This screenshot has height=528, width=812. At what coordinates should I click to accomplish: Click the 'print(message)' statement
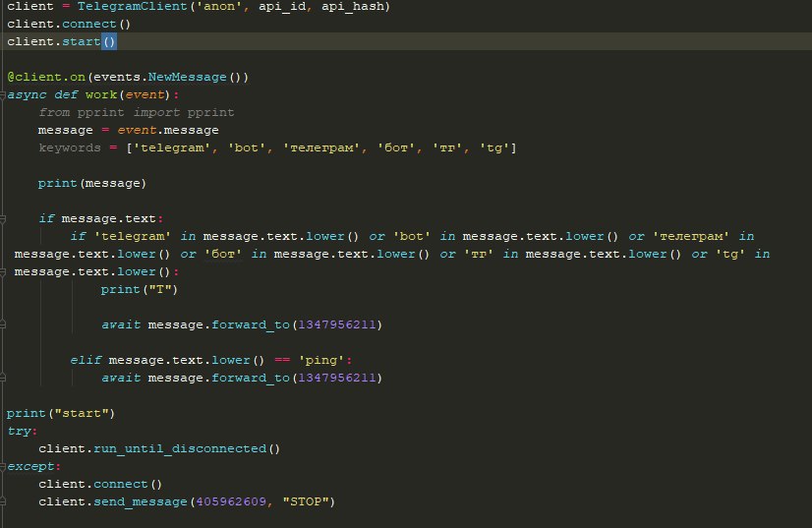click(92, 183)
